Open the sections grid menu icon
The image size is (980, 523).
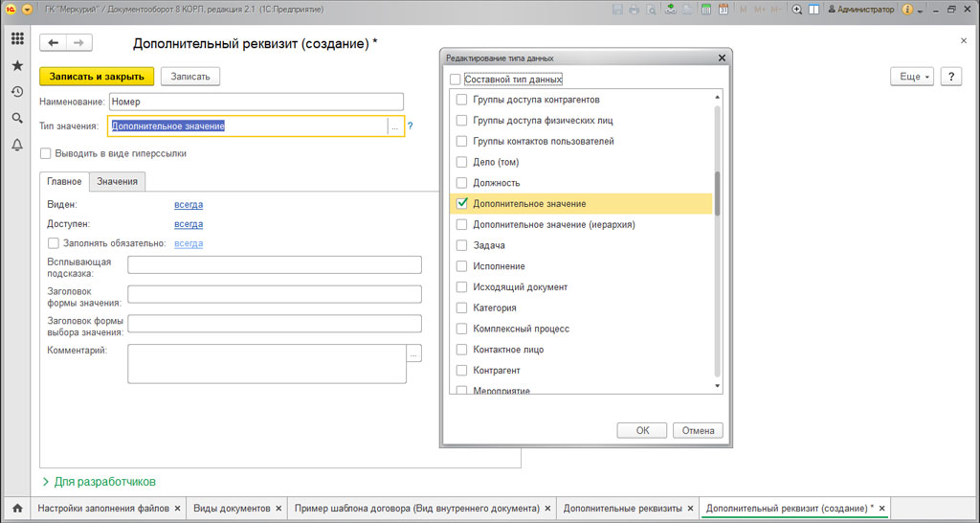pyautogui.click(x=17, y=38)
